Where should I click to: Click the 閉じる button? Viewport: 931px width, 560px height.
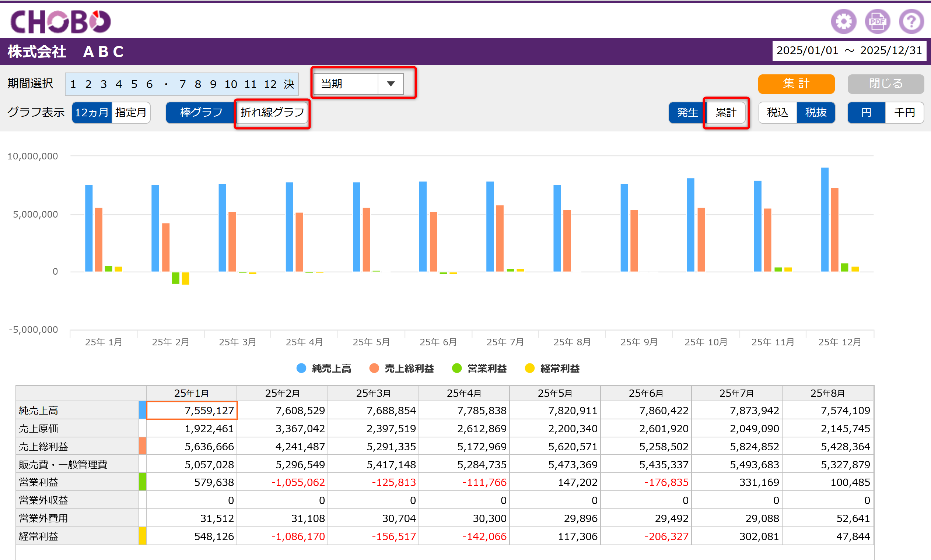pyautogui.click(x=886, y=84)
